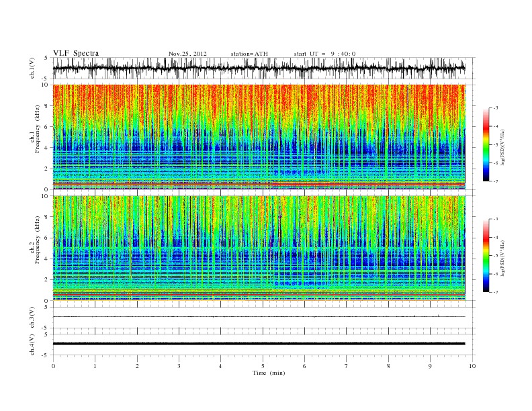Click the "2" kHz tick of ch.2 spectrogram
This screenshot has width=532, height=411.
click(47, 280)
